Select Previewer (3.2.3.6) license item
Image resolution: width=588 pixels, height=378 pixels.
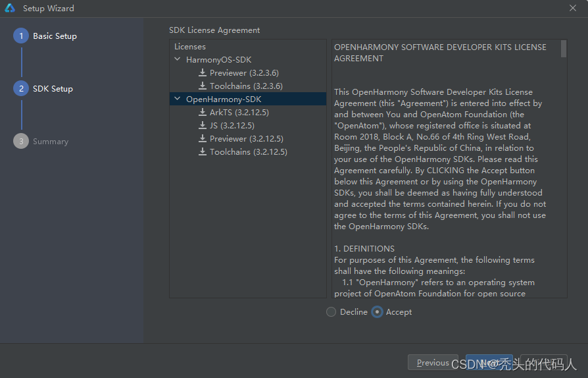[244, 73]
